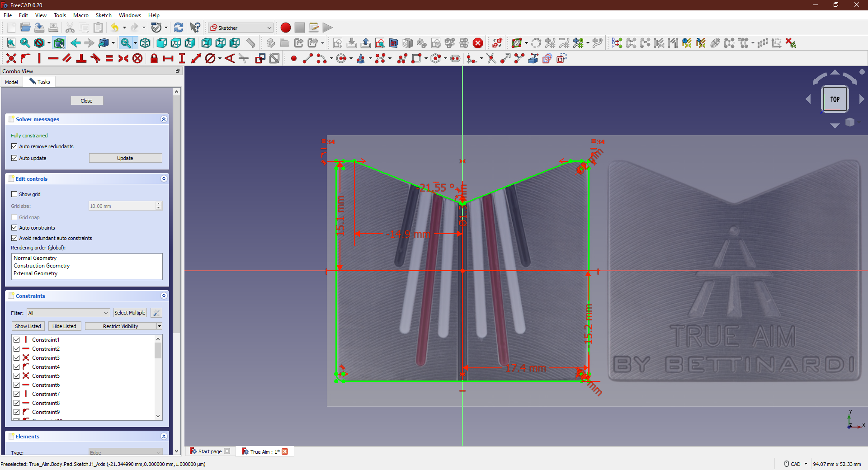Click the red Leave Sketch icon
Image resolution: width=868 pixels, height=470 pixels.
coord(478,43)
